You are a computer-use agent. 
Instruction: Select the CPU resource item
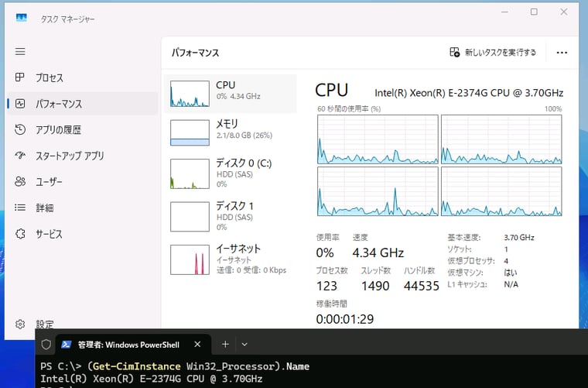[231, 94]
